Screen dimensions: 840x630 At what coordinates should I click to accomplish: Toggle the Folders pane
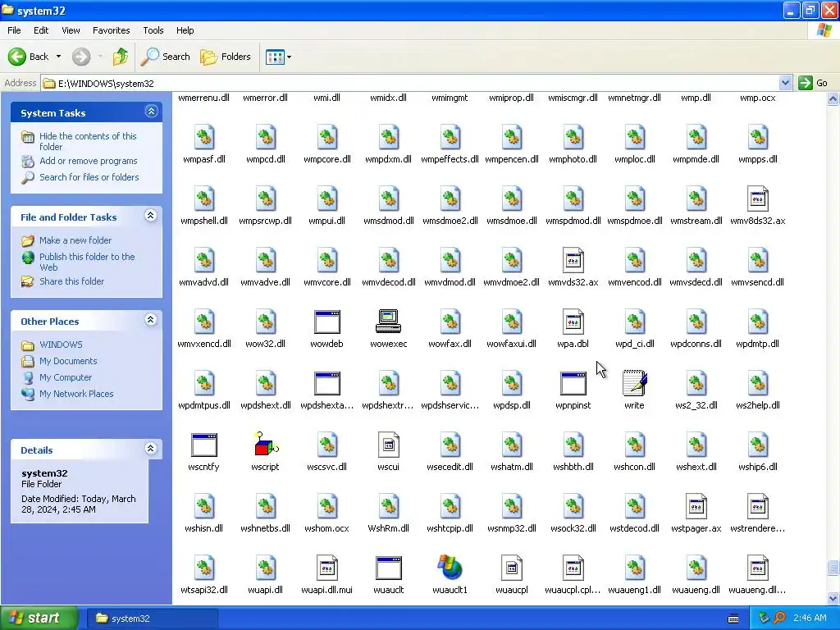pyautogui.click(x=226, y=57)
